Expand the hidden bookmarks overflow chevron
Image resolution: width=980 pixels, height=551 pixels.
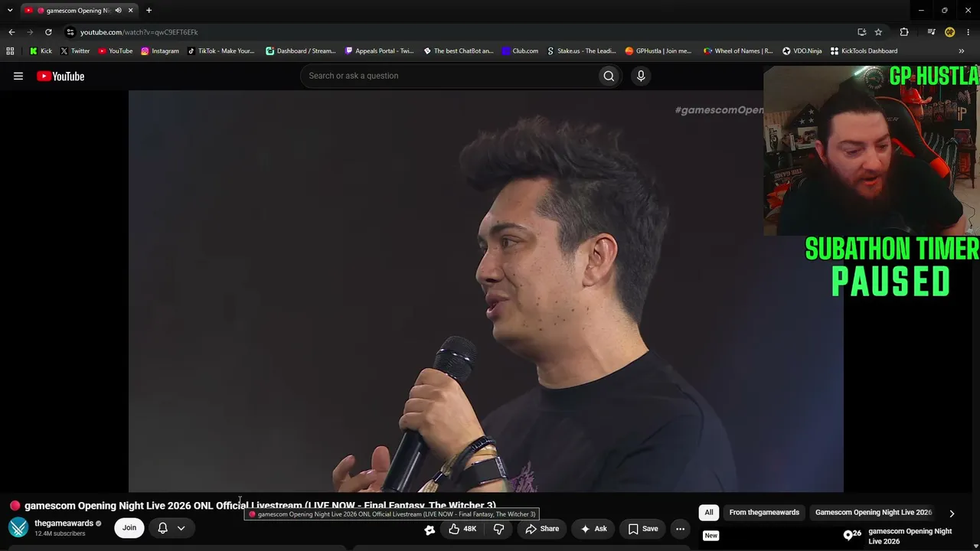tap(962, 51)
